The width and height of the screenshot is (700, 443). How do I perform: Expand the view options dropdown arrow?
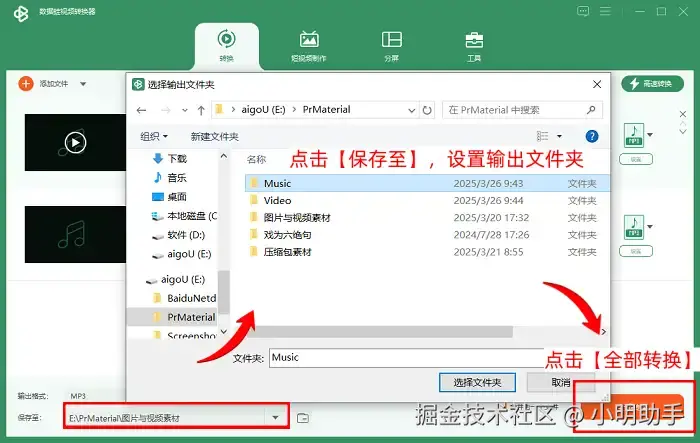click(559, 136)
